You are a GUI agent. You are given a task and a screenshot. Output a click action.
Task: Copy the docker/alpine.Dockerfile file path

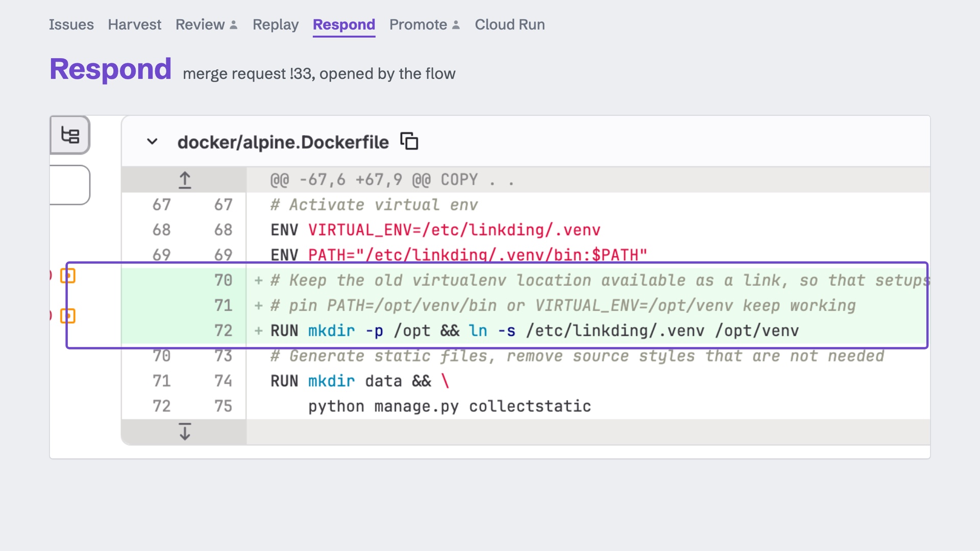(x=409, y=141)
